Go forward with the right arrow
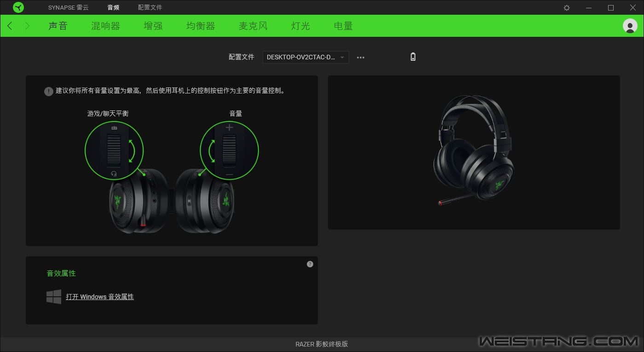The image size is (644, 352). point(27,26)
